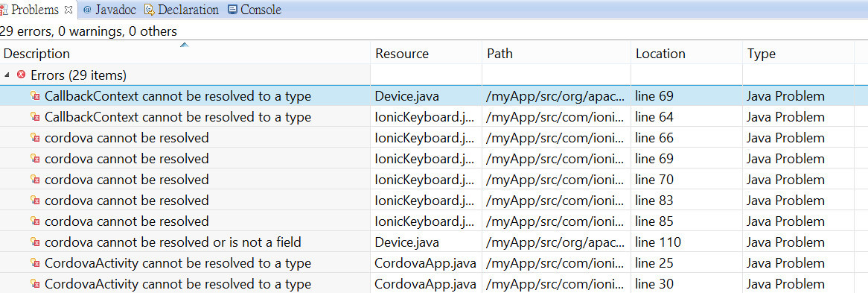
Task: Click error icon on the line 30 row
Action: pyautogui.click(x=35, y=283)
